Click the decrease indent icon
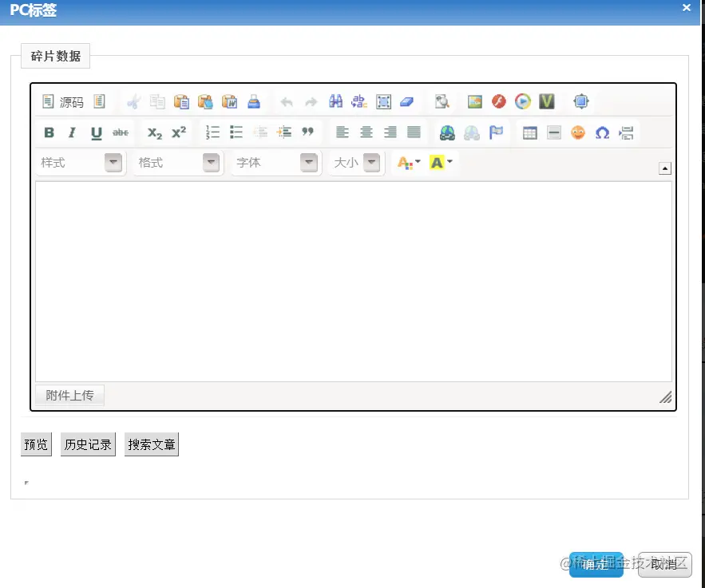705x588 pixels. (x=260, y=132)
